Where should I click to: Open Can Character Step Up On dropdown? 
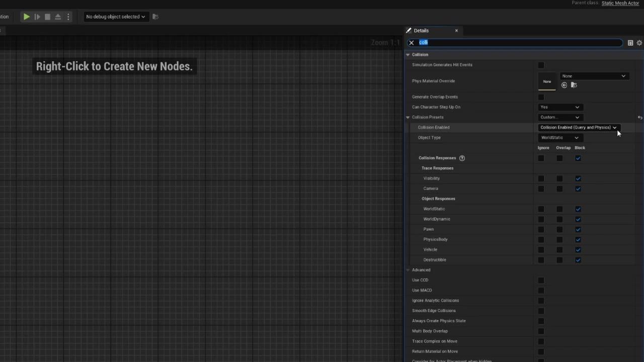click(x=559, y=107)
